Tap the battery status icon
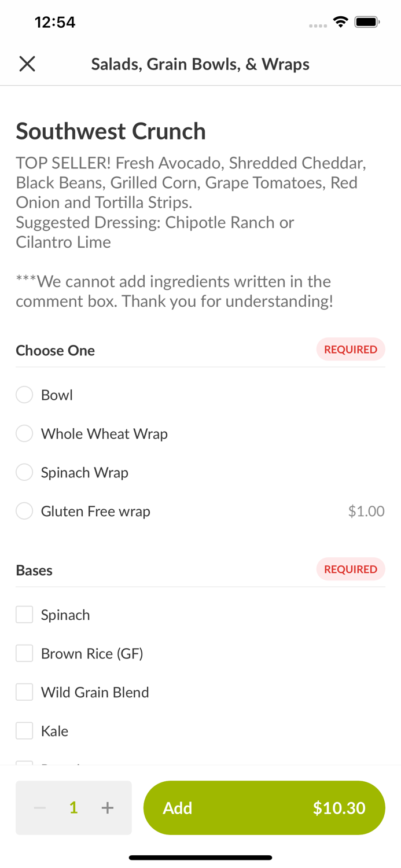The height and width of the screenshot is (868, 401). click(x=367, y=22)
